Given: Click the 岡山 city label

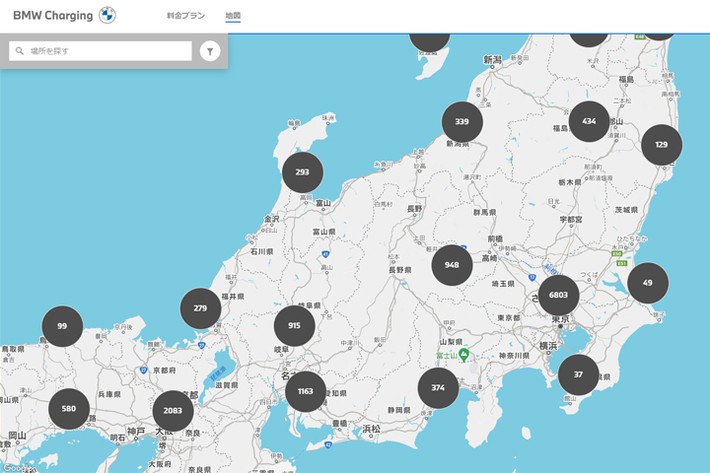Looking at the screenshot, I should [17, 435].
